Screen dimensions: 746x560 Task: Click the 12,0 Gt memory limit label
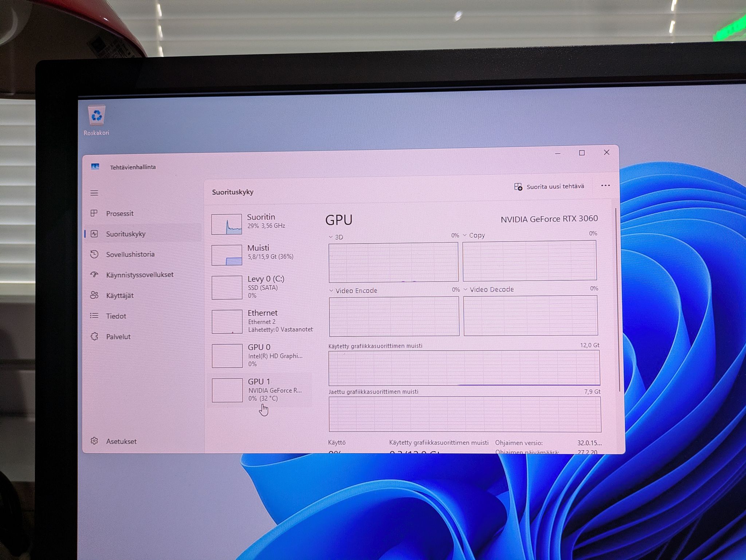pyautogui.click(x=590, y=345)
